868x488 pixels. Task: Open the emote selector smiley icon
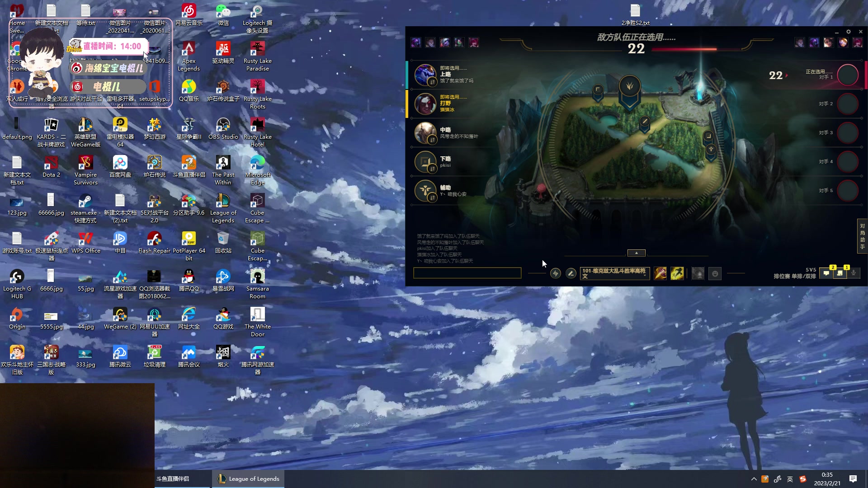pos(715,273)
